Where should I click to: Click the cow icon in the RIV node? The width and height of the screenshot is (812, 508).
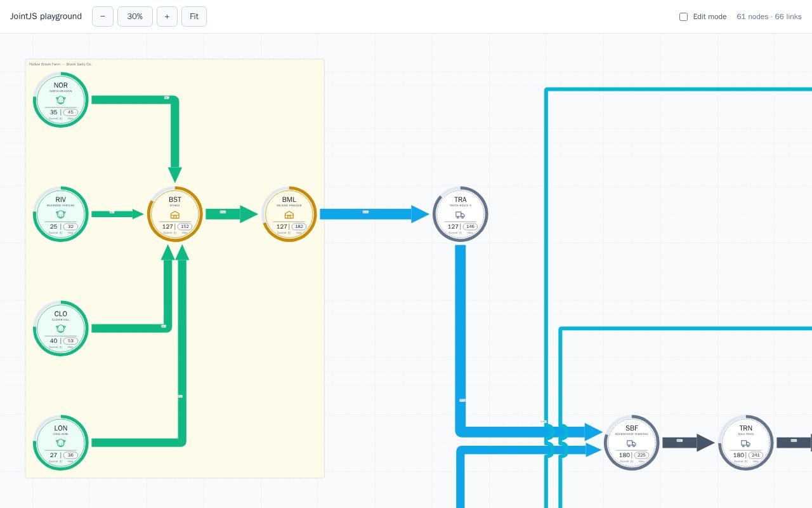61,215
